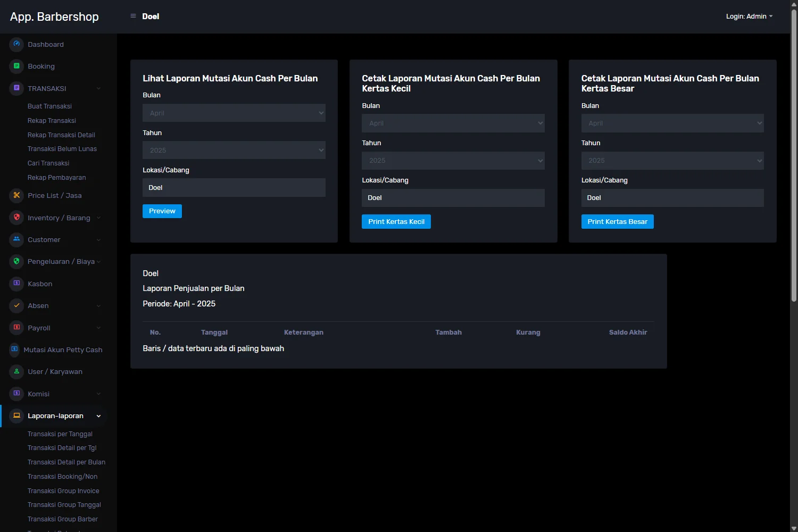
Task: Open the Login: Admin user menu
Action: 749,16
